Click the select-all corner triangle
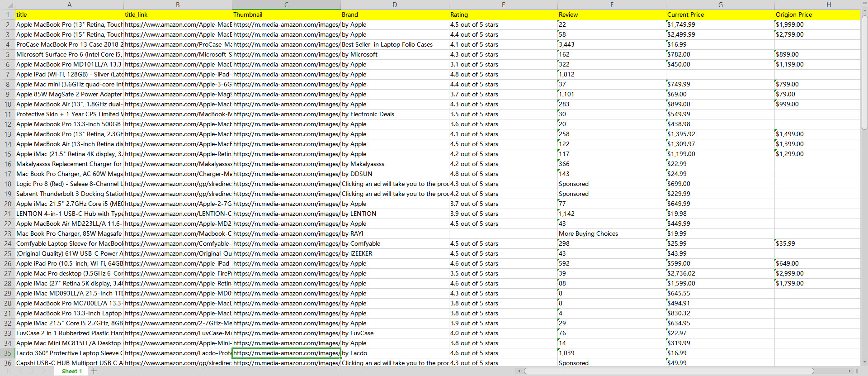Viewport: 868px width, 376px height. coord(11,5)
